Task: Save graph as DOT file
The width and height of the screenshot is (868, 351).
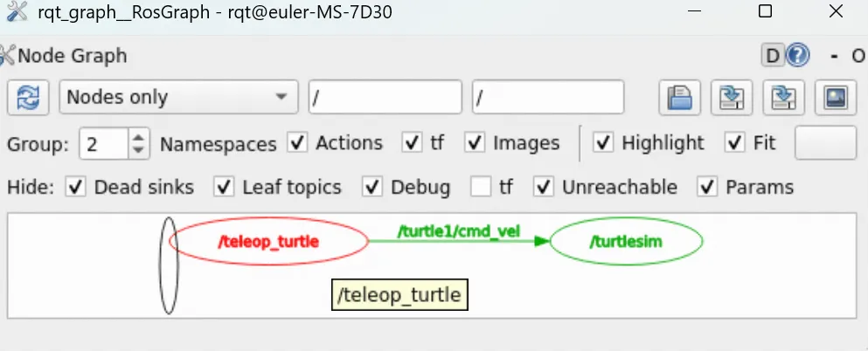Action: click(x=732, y=98)
